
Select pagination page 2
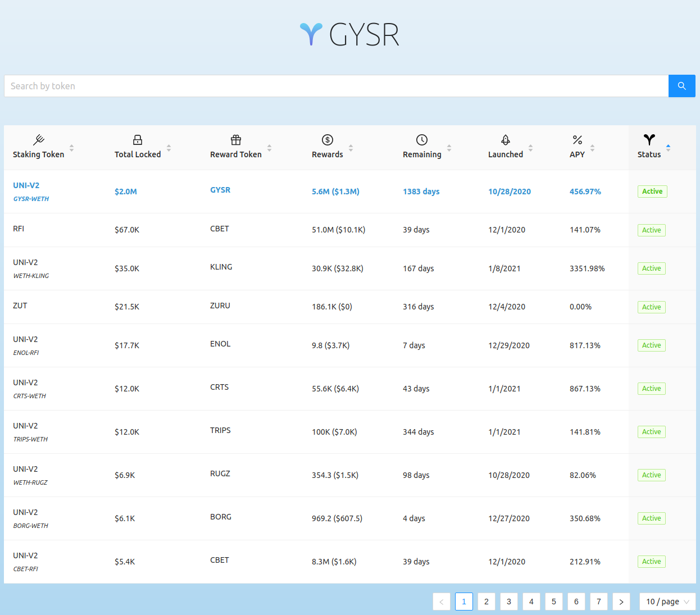487,602
